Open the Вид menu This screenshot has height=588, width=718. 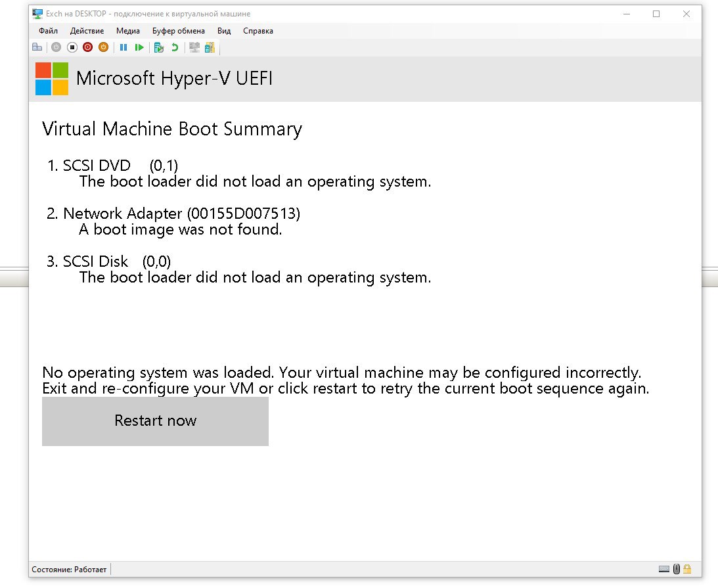click(x=224, y=31)
